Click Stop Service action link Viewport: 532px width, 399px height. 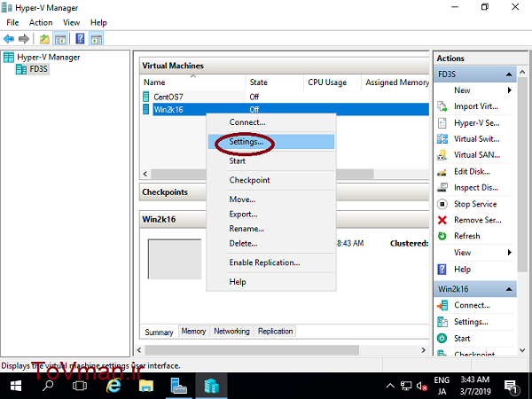pyautogui.click(x=475, y=204)
